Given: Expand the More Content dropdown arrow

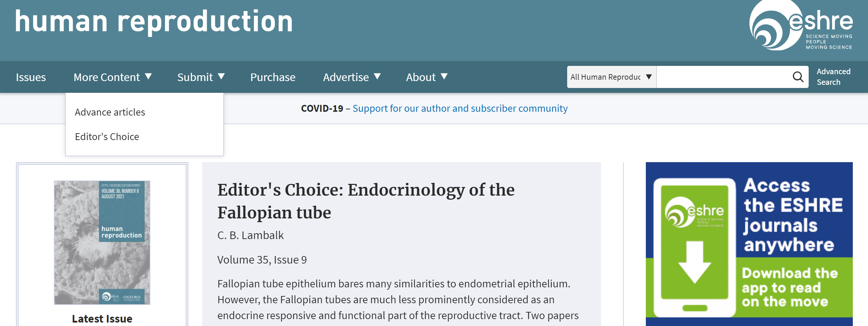Looking at the screenshot, I should pyautogui.click(x=148, y=76).
